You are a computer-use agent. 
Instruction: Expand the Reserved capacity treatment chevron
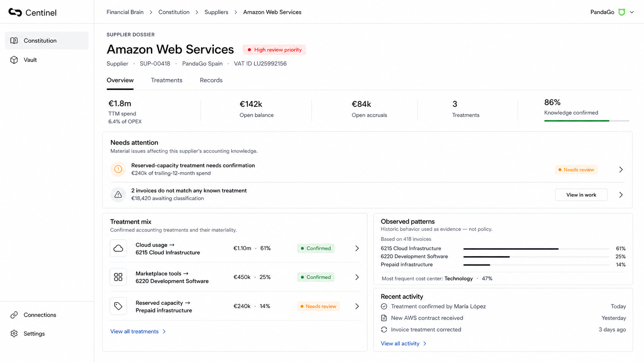click(x=357, y=306)
